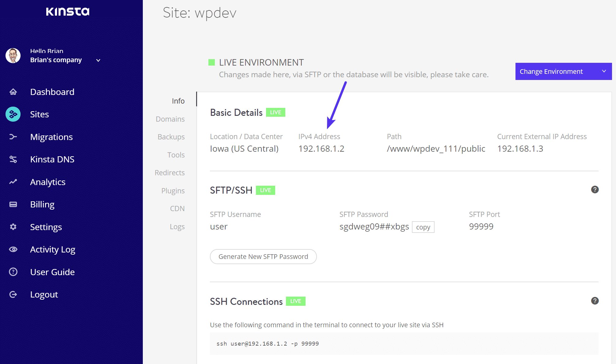Click the Sites hexagon icon
This screenshot has width=616, height=364.
pos(13,114)
